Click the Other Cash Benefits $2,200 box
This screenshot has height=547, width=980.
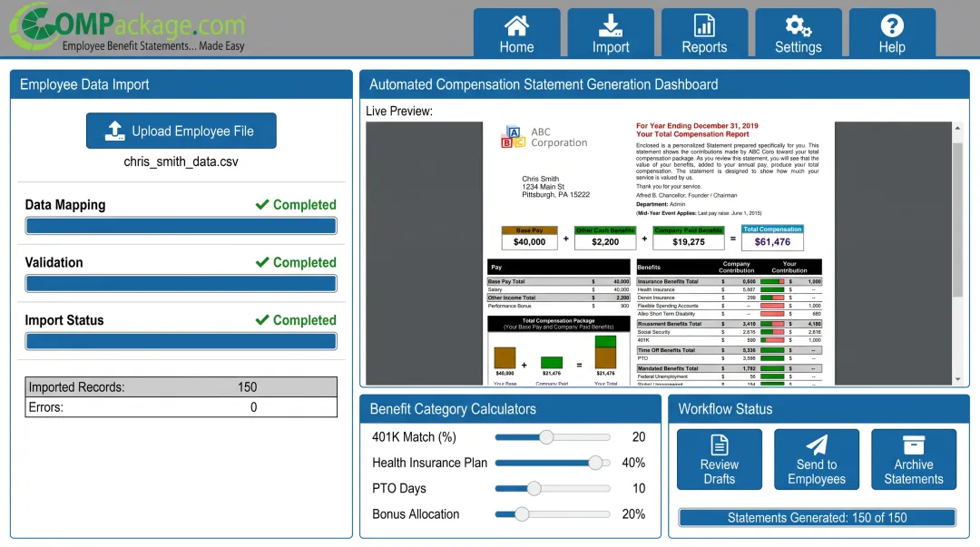605,238
